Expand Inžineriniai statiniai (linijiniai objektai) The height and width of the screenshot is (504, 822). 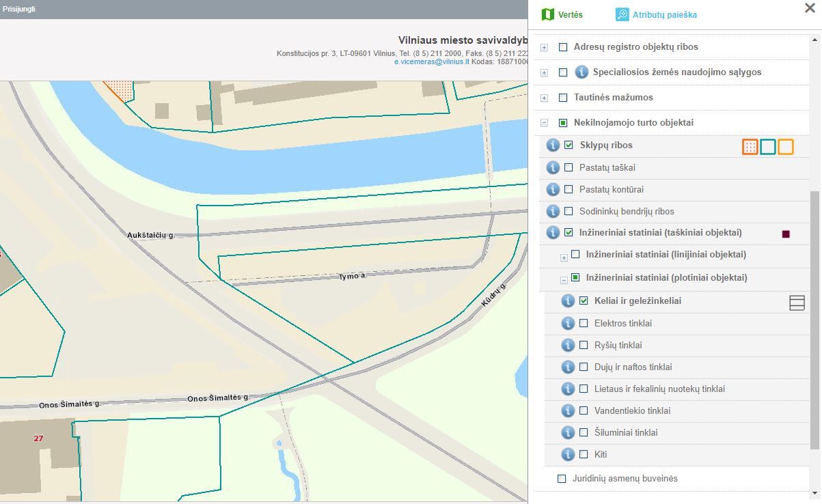pyautogui.click(x=564, y=257)
